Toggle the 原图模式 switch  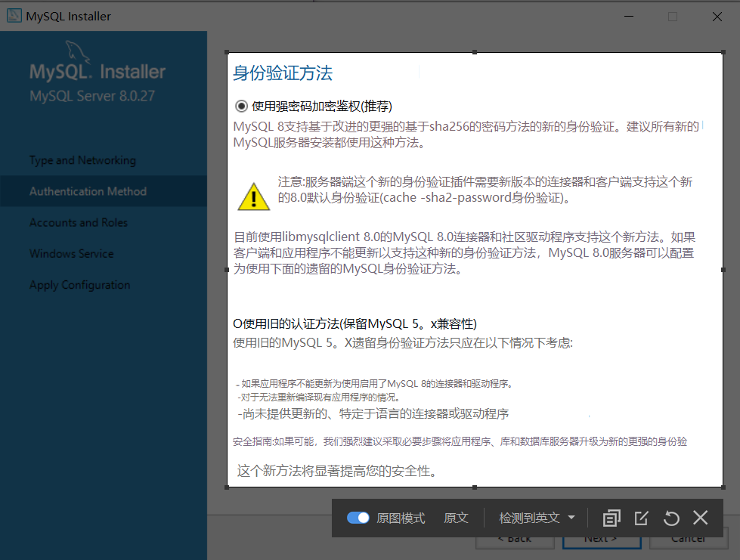358,518
